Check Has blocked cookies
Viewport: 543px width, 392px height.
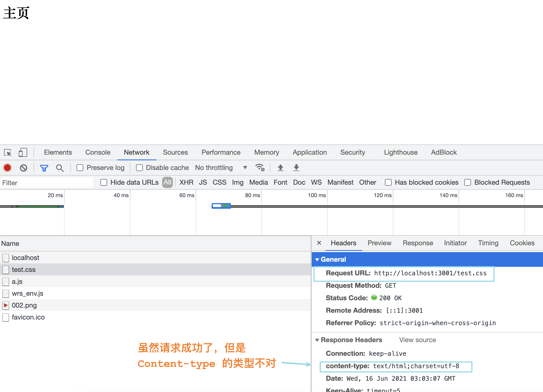[x=388, y=182]
